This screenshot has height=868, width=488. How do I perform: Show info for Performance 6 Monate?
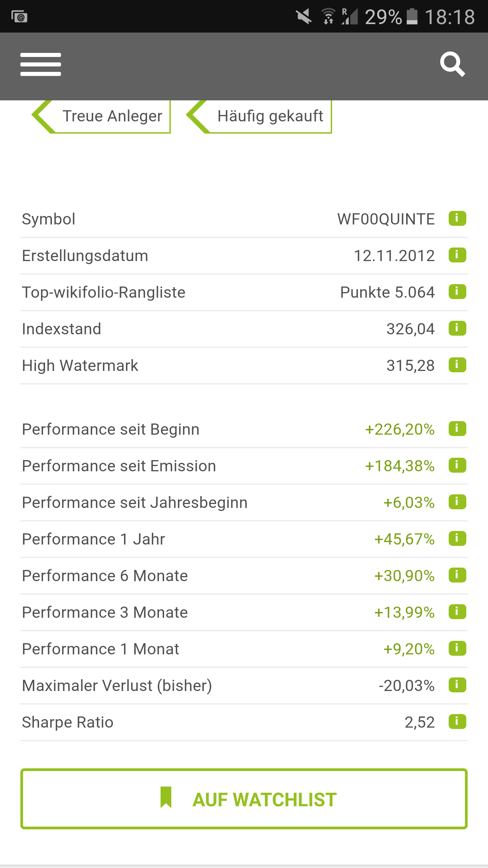click(x=457, y=575)
